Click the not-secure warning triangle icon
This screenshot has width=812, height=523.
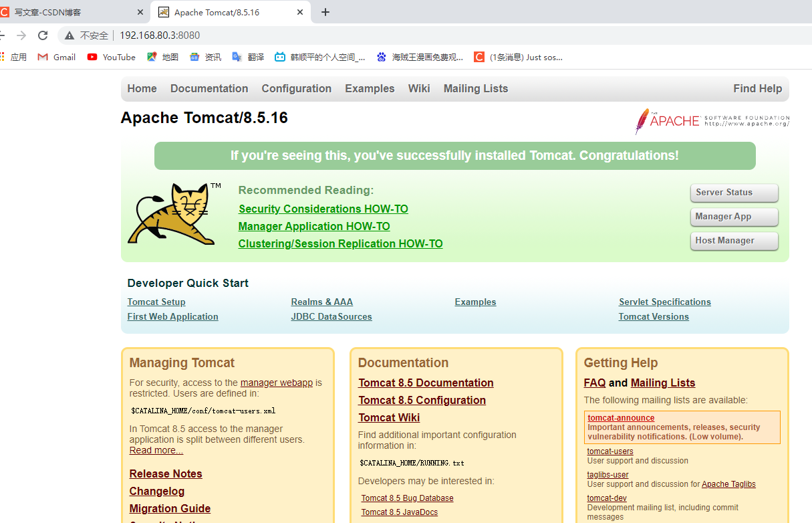click(x=70, y=35)
